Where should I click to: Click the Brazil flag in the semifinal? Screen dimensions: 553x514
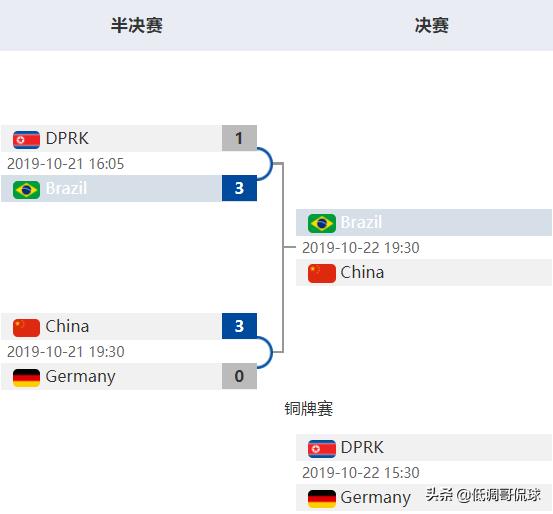tap(26, 190)
